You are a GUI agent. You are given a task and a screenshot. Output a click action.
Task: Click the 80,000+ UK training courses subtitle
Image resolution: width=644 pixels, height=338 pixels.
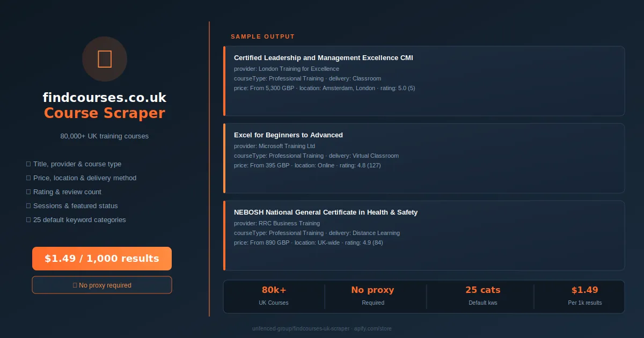pos(105,136)
